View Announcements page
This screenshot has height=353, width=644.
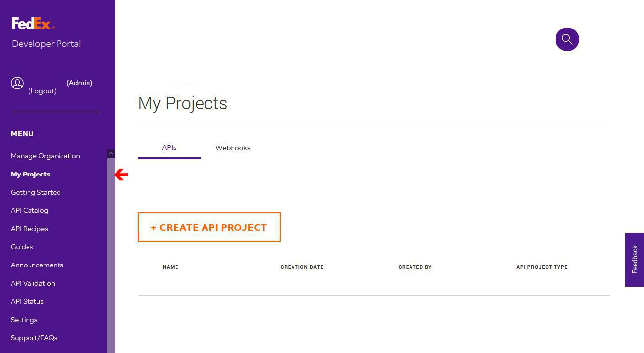pyautogui.click(x=37, y=265)
